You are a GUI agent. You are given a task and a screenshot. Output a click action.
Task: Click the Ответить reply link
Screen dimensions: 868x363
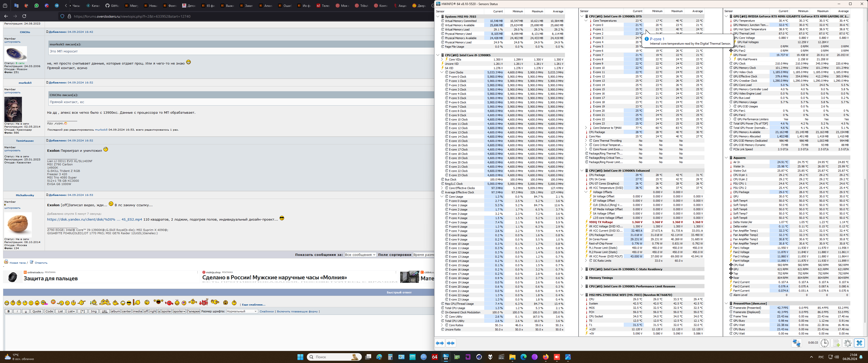41,263
